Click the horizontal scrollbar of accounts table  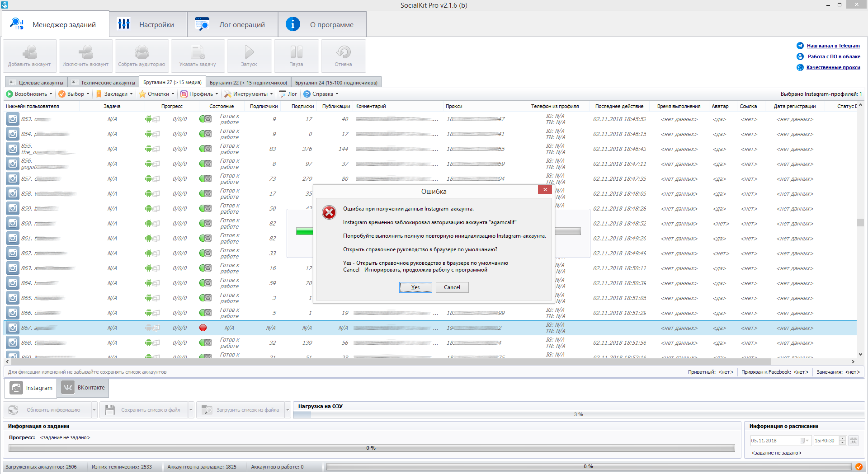[391, 361]
